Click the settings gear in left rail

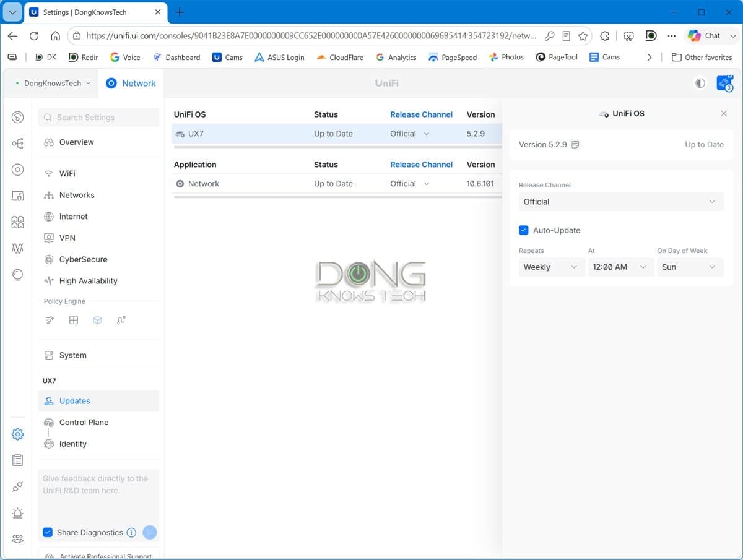coord(17,434)
